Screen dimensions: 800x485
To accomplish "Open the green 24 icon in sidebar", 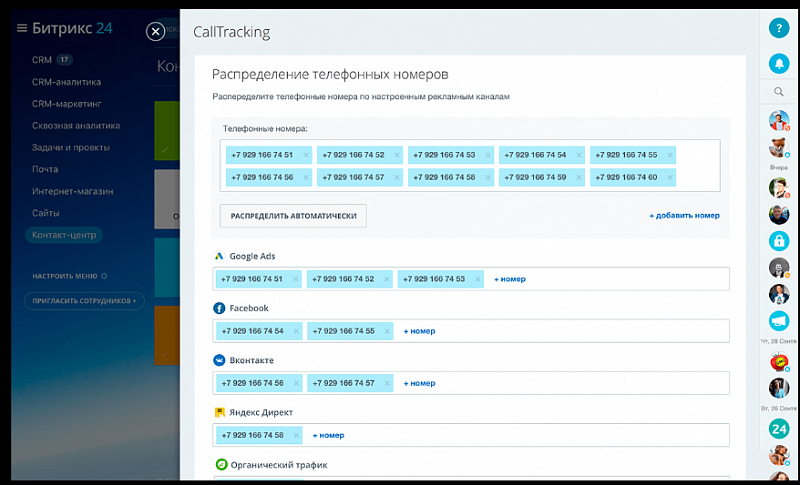I will click(x=779, y=429).
